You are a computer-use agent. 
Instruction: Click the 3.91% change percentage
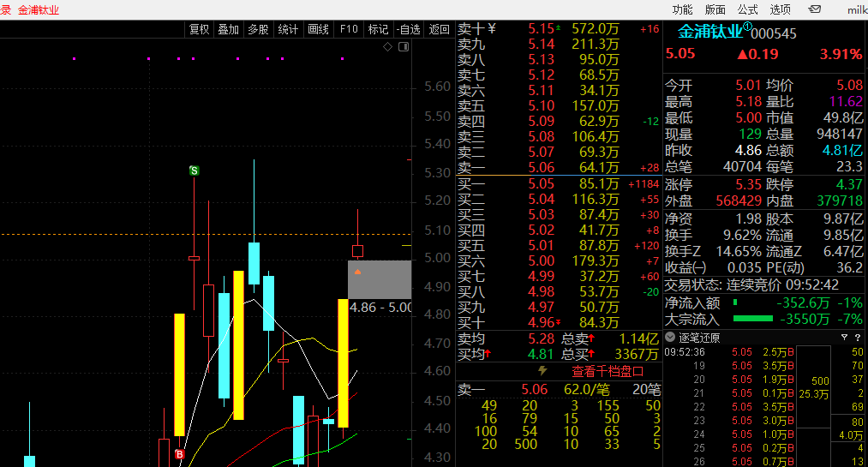click(841, 54)
